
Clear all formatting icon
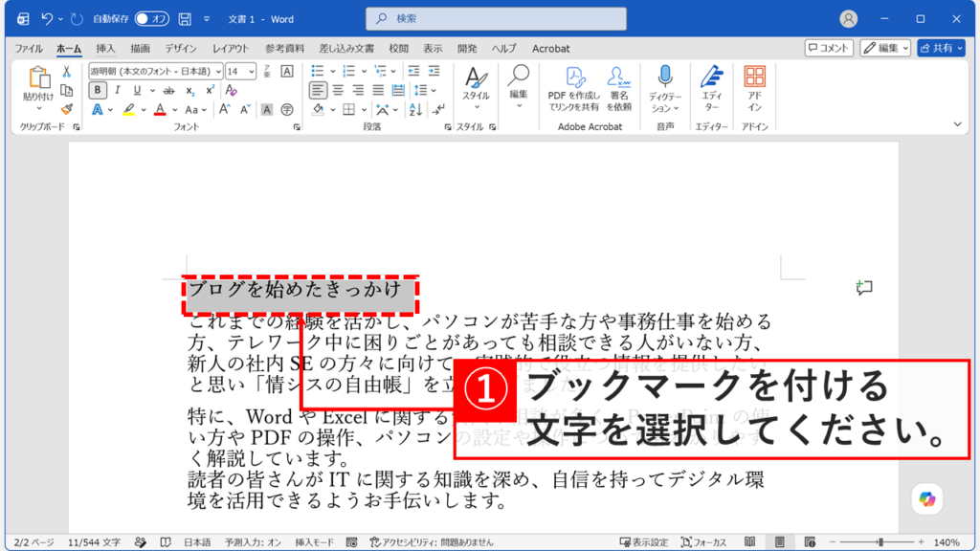[x=231, y=91]
